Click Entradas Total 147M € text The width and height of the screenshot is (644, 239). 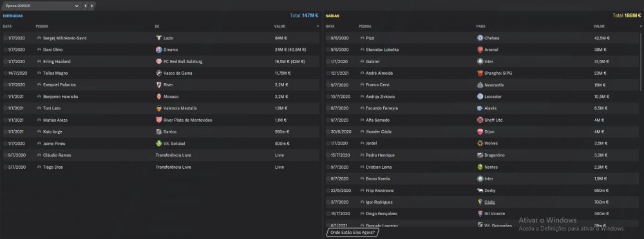pyautogui.click(x=304, y=15)
